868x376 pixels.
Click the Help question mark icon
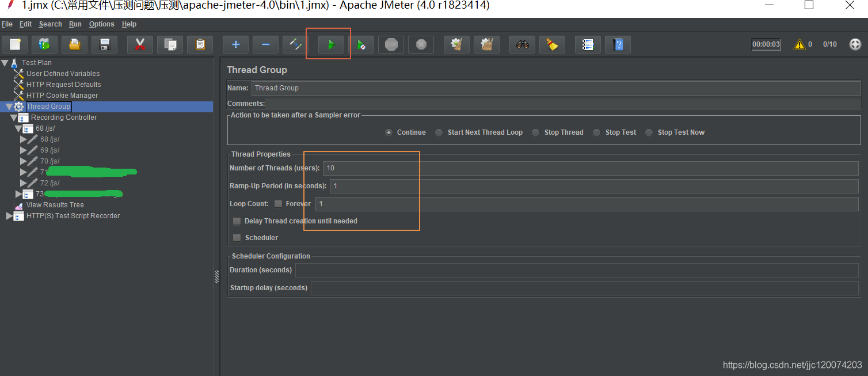pyautogui.click(x=618, y=44)
